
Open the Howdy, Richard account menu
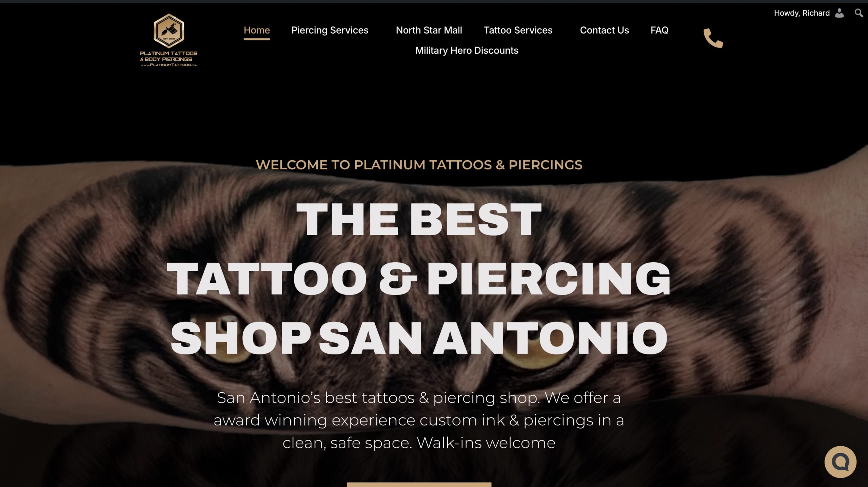tap(802, 13)
